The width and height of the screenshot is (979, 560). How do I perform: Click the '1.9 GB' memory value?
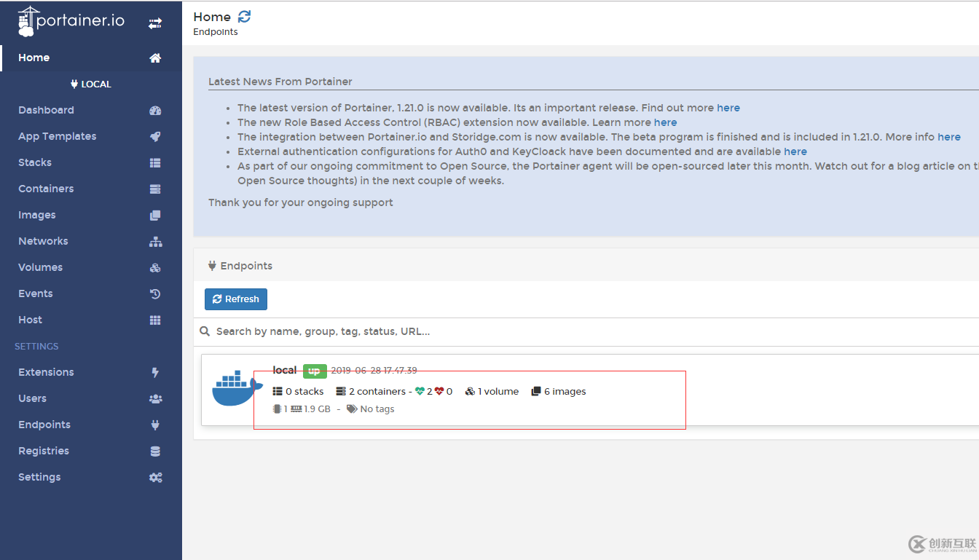point(318,409)
